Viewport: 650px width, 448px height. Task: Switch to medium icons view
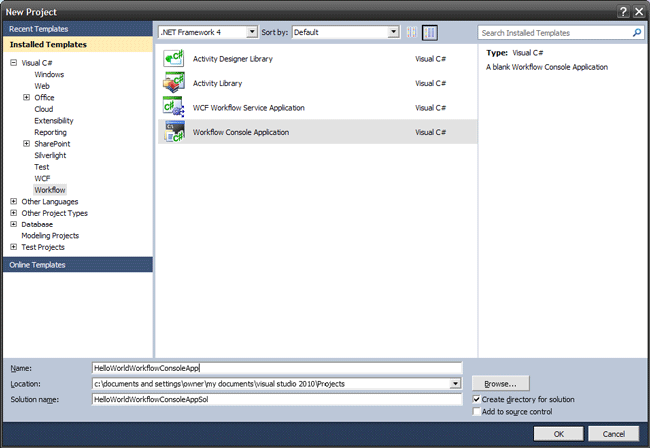click(x=430, y=32)
